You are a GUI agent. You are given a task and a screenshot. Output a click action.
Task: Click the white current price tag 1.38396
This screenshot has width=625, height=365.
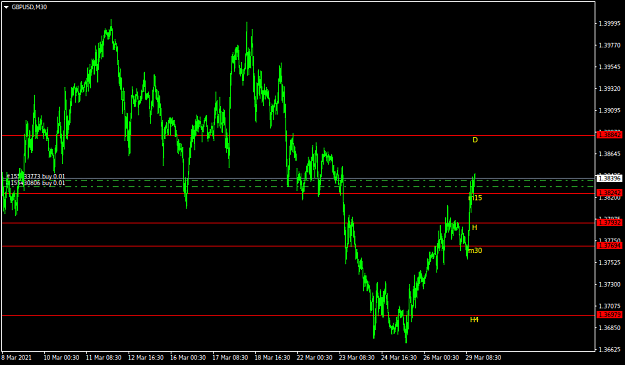click(609, 179)
